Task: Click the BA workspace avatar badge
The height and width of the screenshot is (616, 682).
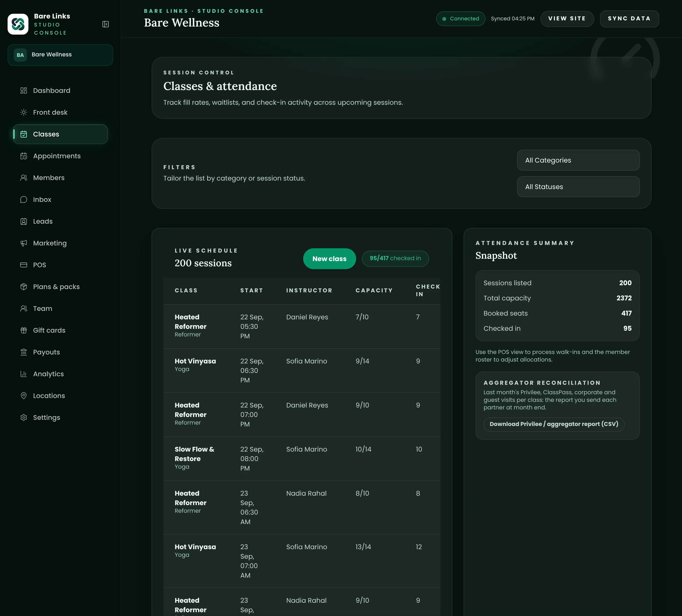Action: [x=20, y=55]
